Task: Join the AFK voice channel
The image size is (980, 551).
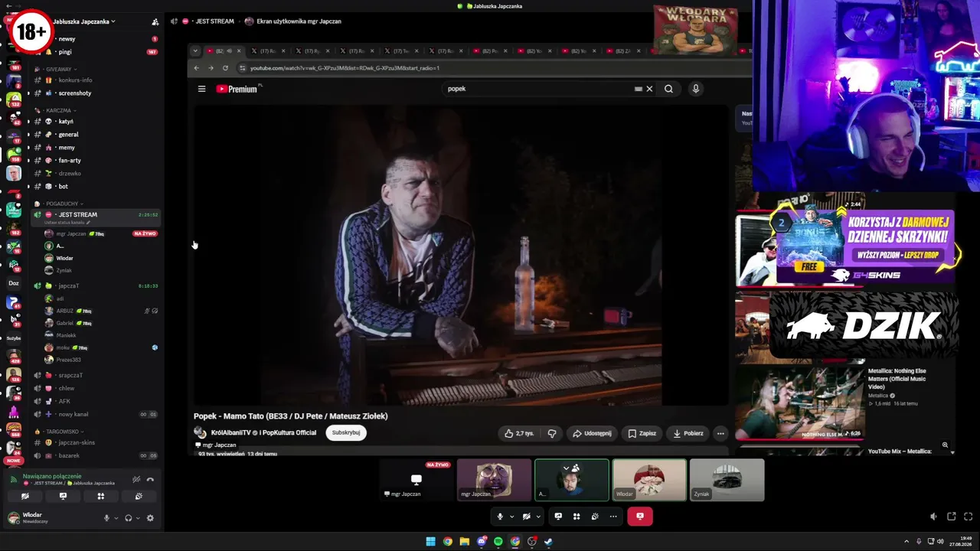Action: pos(96,402)
